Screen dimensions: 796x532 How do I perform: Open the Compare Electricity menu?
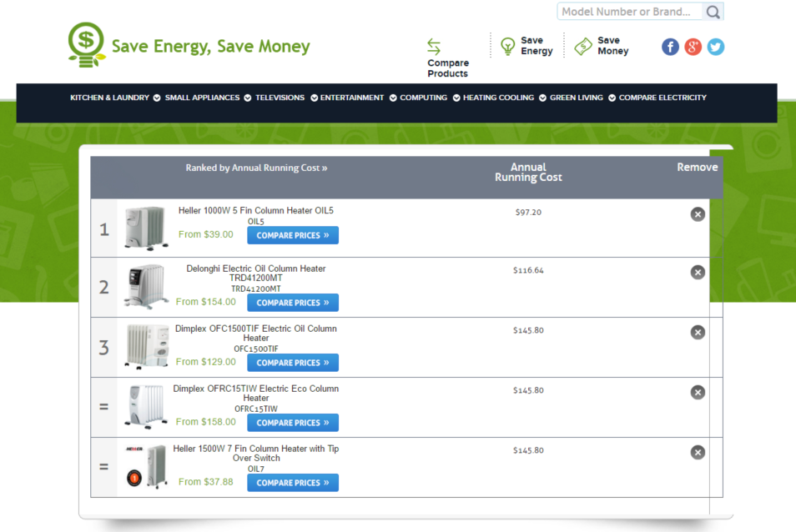[662, 98]
